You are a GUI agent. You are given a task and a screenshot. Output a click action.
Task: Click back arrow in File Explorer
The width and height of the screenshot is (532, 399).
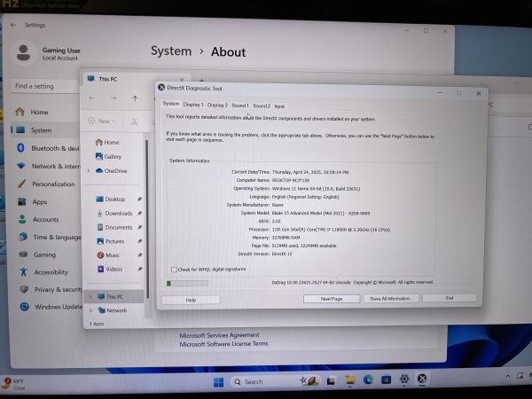coord(91,98)
